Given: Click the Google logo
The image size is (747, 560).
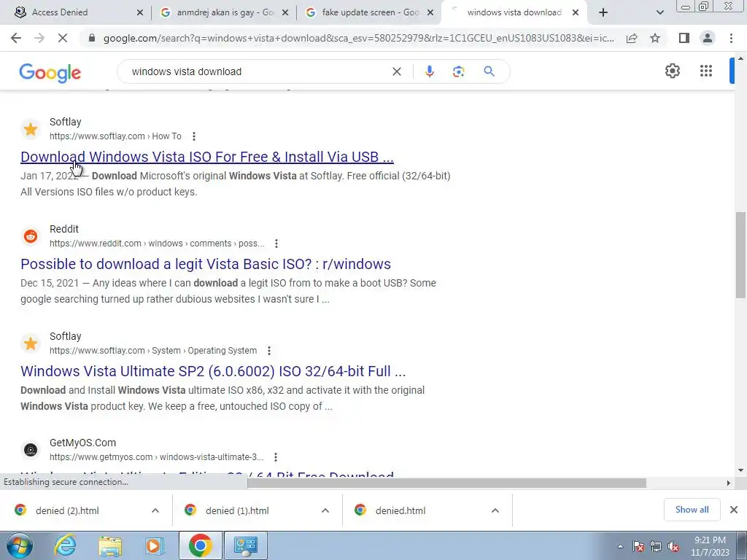Looking at the screenshot, I should (x=50, y=73).
